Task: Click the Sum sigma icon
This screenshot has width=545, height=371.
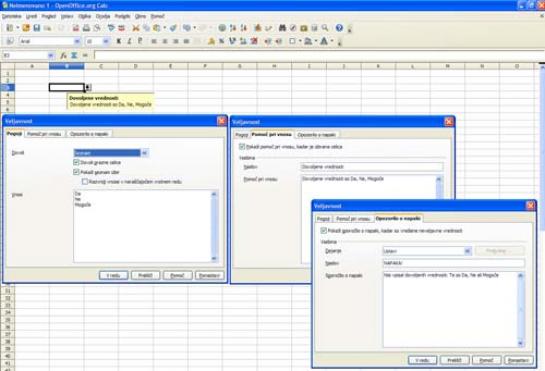Action: (74, 55)
